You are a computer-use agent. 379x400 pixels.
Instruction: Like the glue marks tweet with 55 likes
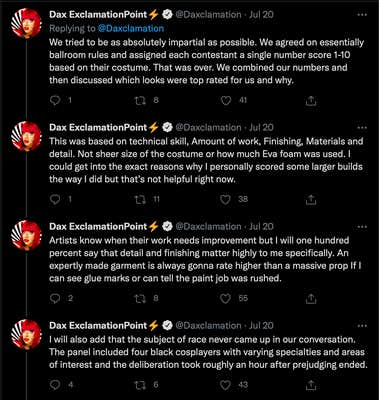click(226, 298)
